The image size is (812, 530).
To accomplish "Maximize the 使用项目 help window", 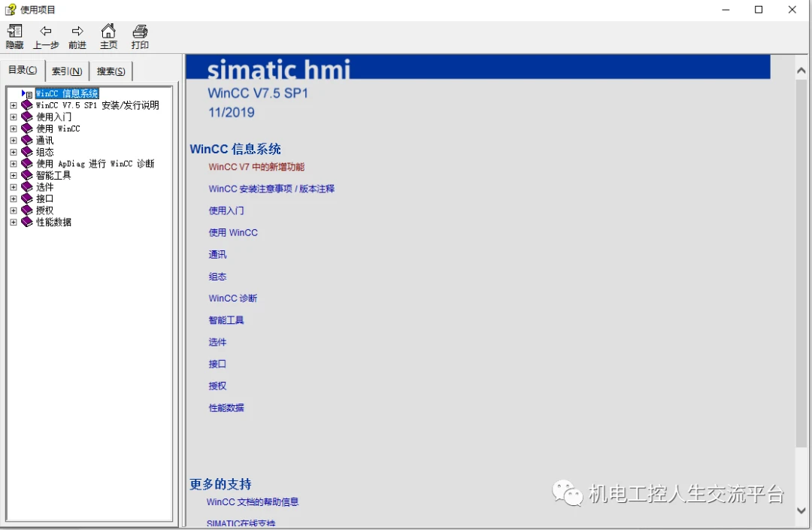I will click(759, 10).
